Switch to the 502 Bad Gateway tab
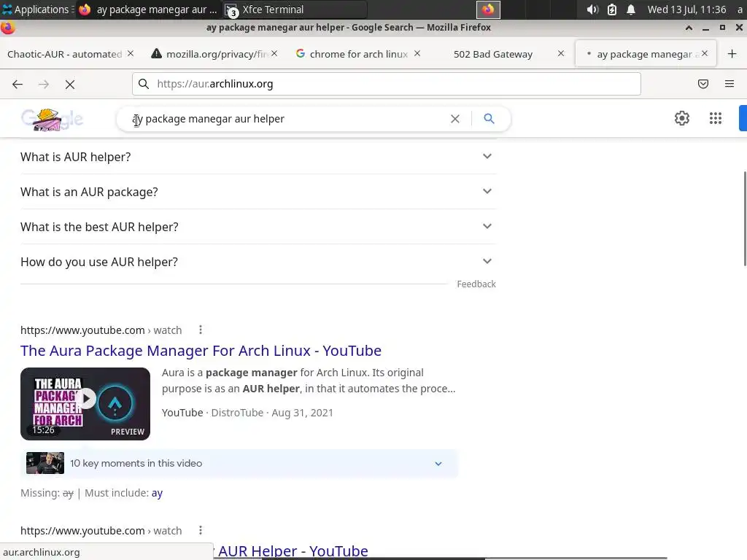 [x=493, y=54]
